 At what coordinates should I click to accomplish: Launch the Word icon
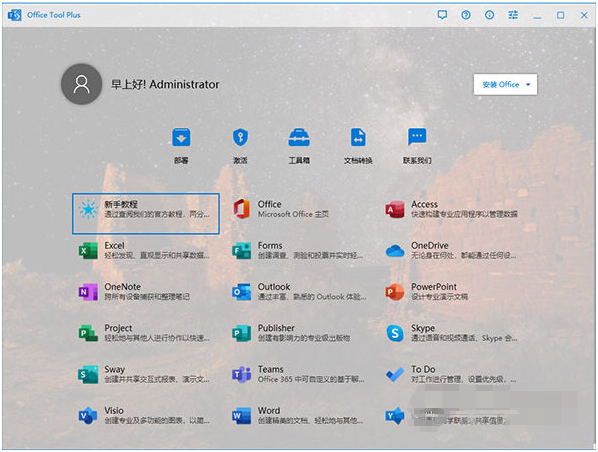pos(242,415)
